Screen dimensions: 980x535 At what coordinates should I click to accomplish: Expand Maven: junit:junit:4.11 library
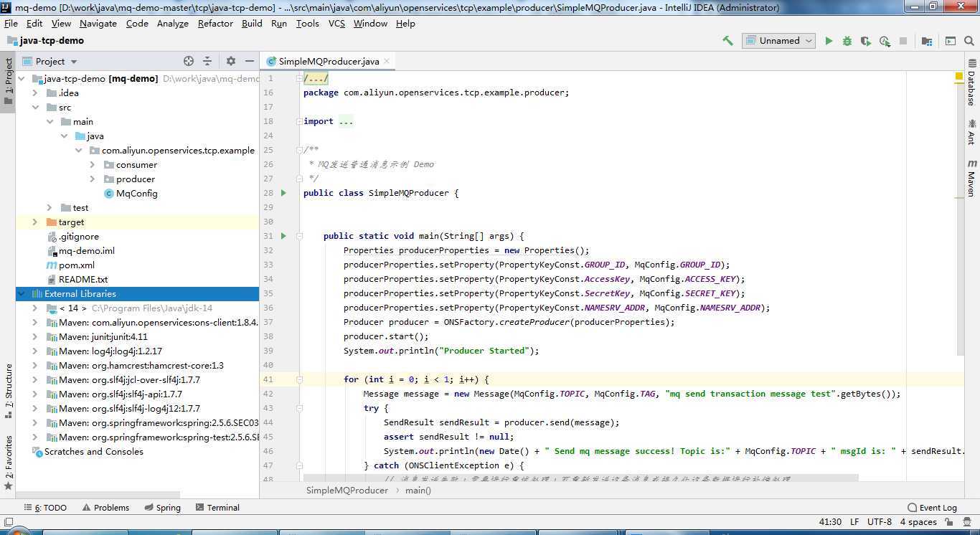[x=35, y=337]
